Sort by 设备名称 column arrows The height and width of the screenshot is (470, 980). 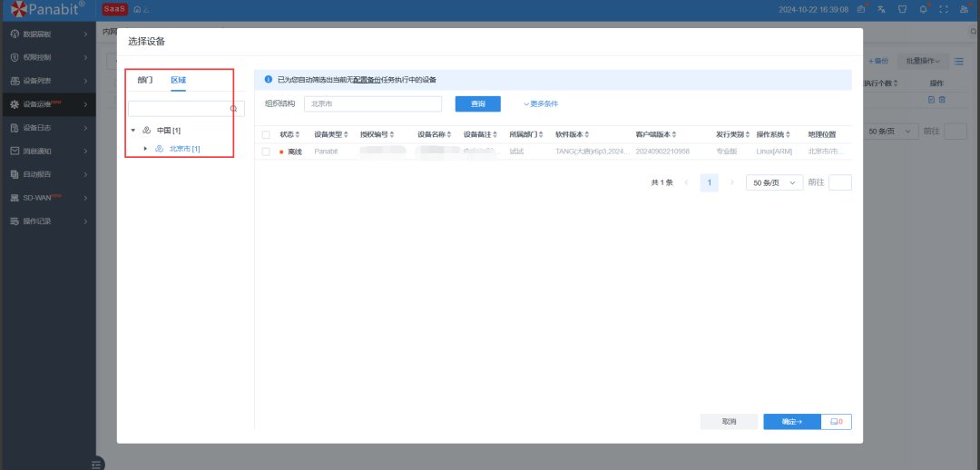[x=449, y=135]
